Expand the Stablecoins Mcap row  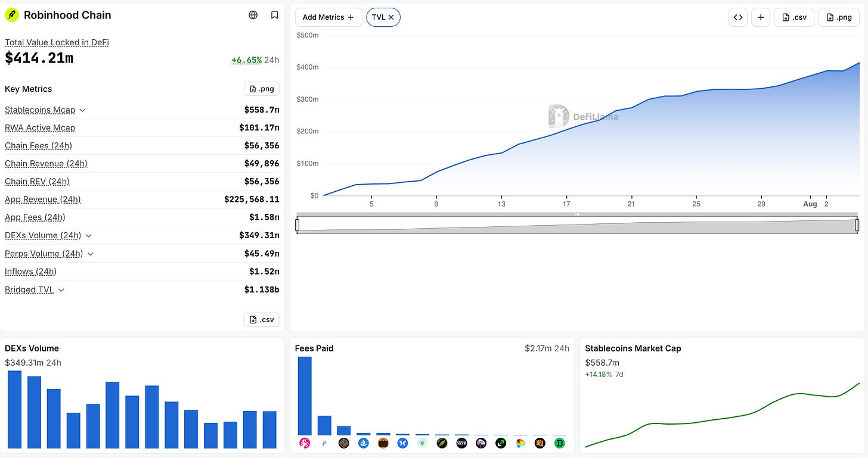(82, 110)
